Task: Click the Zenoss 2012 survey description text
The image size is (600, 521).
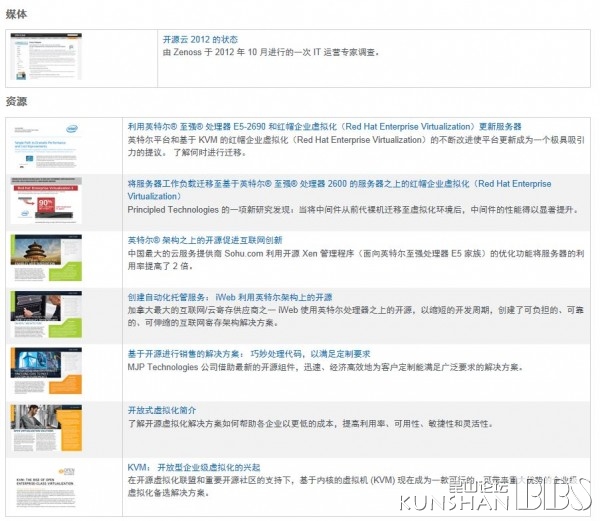Action: coord(270,52)
